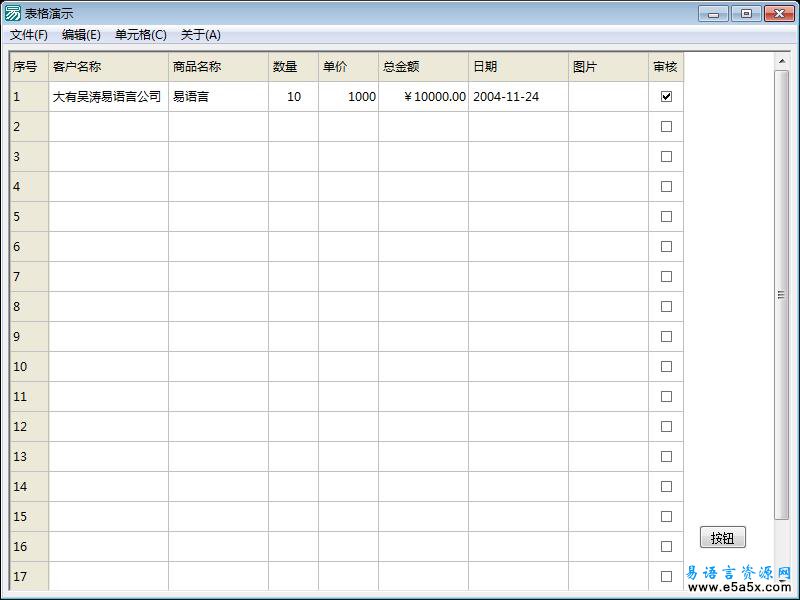The width and height of the screenshot is (800, 600).
Task: Open the 编辑(E) menu
Action: 80,34
